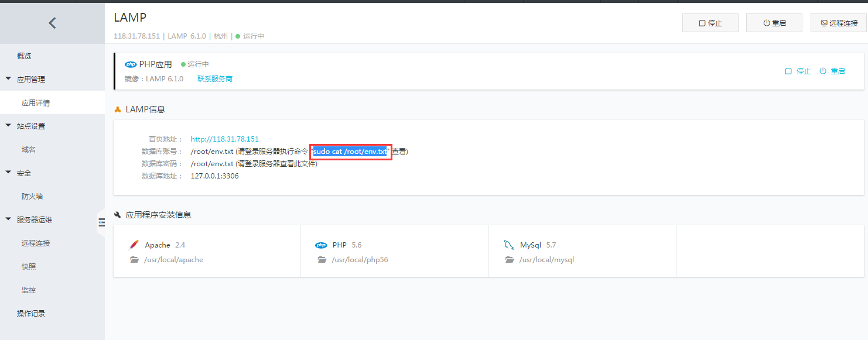Image resolution: width=868 pixels, height=340 pixels.
Task: Click the 停止 button in the page header
Action: 710,23
